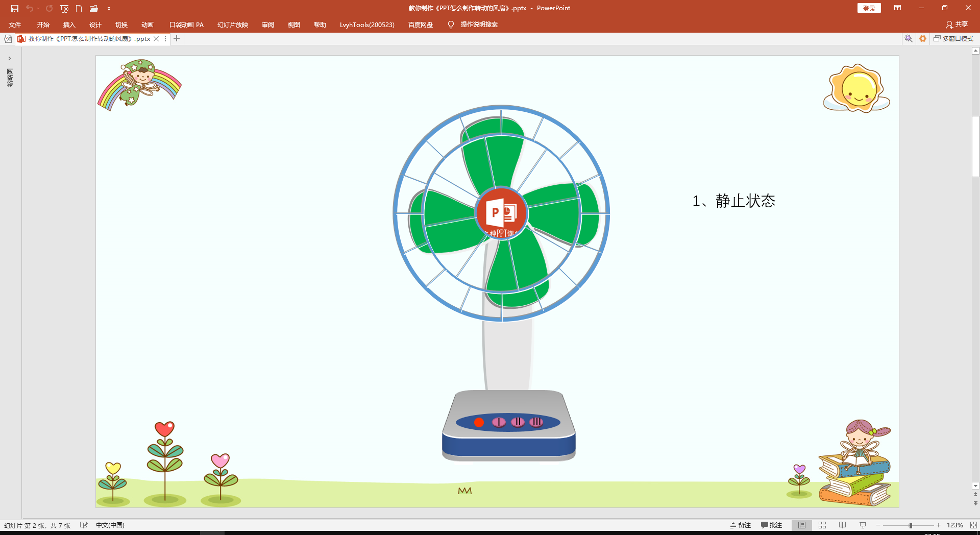The width and height of the screenshot is (980, 535).
Task: Switch to the 开始 ribbon tab
Action: 43,25
